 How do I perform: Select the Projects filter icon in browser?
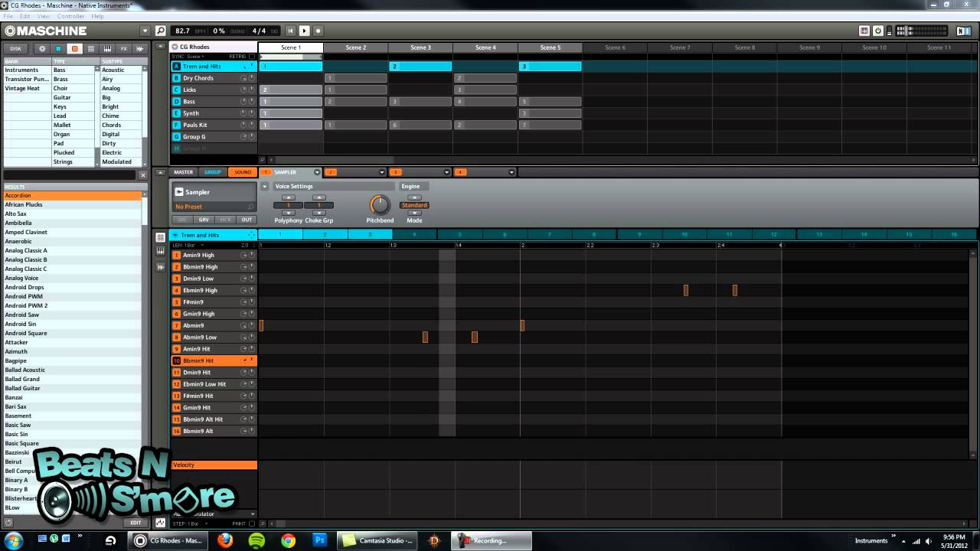[42, 48]
